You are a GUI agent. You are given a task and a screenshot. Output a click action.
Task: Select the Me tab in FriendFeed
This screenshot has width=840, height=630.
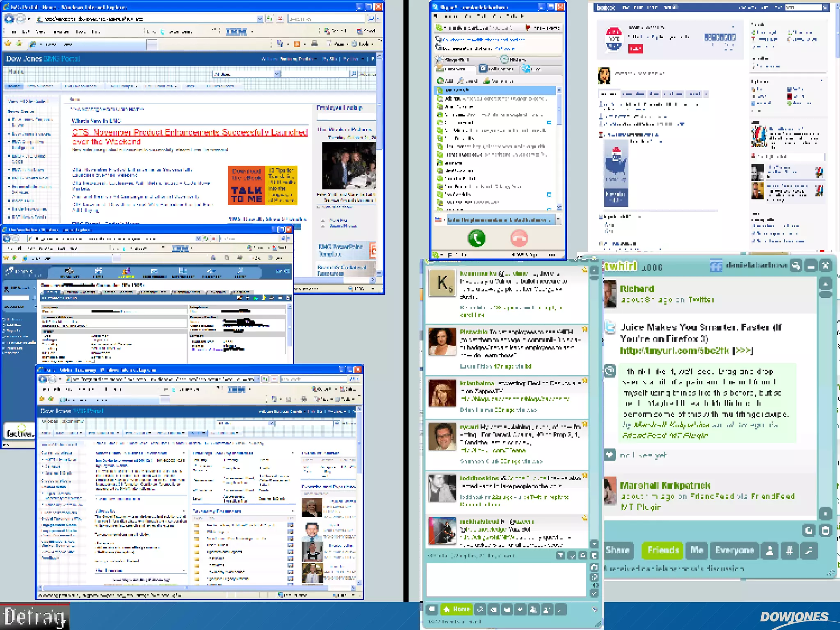[696, 550]
